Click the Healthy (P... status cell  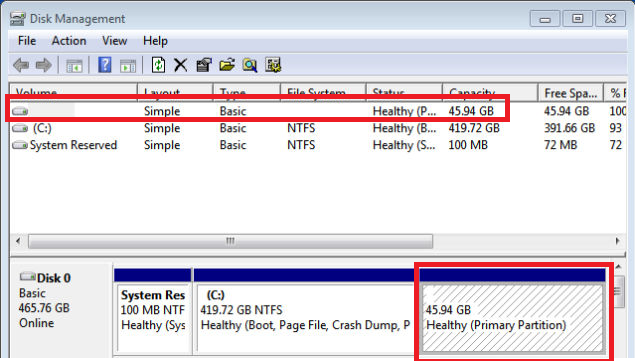(404, 111)
